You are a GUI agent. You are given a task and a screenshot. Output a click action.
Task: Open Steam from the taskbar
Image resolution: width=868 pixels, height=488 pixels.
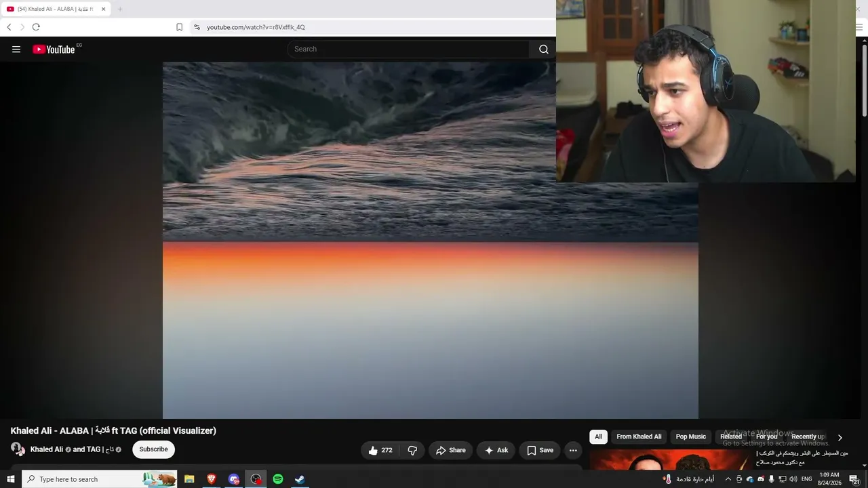pos(300,479)
